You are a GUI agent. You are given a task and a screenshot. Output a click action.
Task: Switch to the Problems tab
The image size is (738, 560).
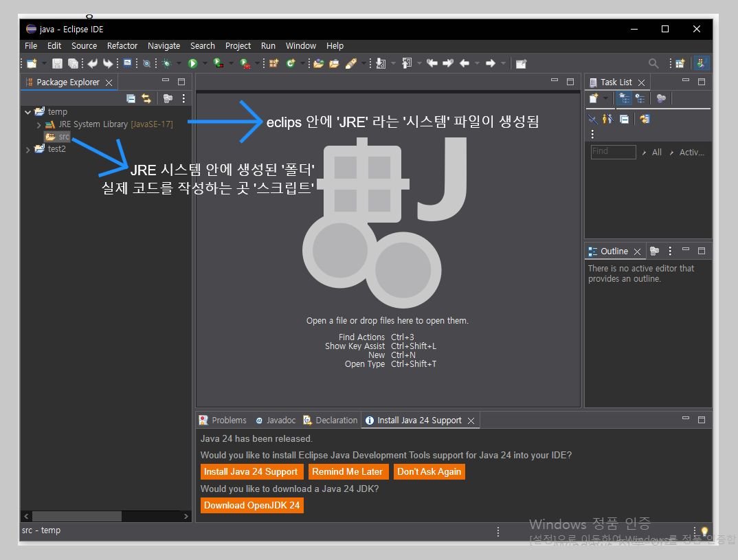[x=223, y=421]
